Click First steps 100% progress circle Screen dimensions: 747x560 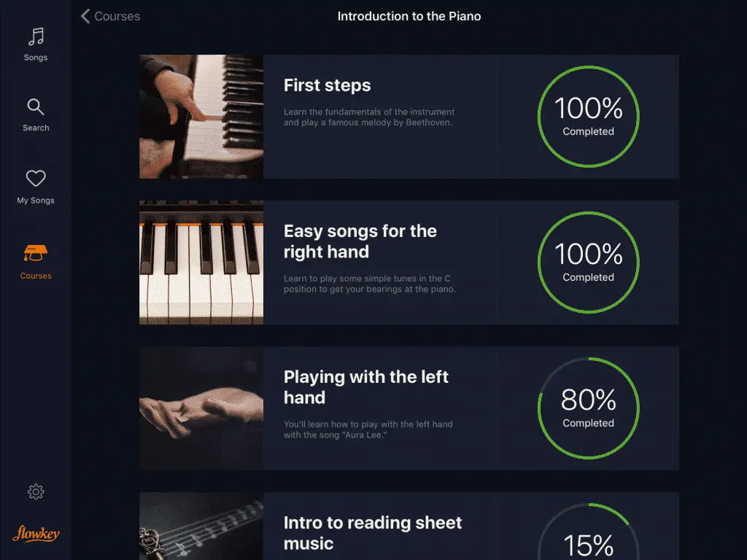click(589, 117)
